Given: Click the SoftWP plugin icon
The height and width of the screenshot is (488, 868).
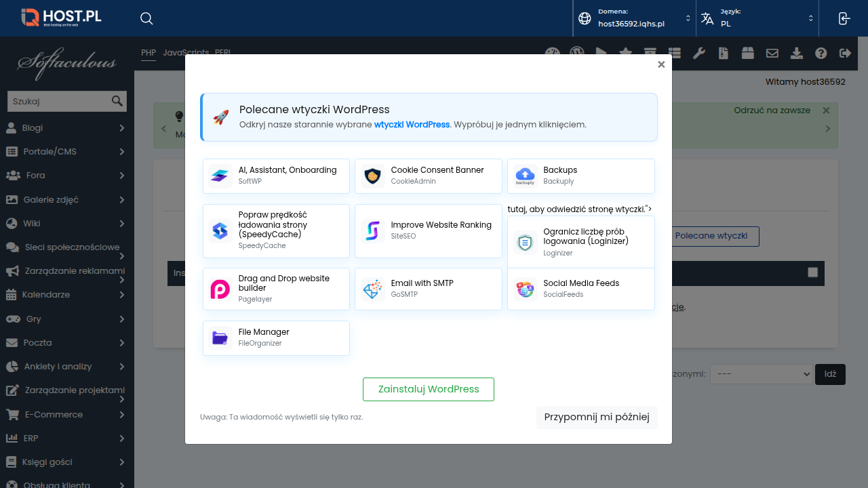Looking at the screenshot, I should pyautogui.click(x=220, y=176).
